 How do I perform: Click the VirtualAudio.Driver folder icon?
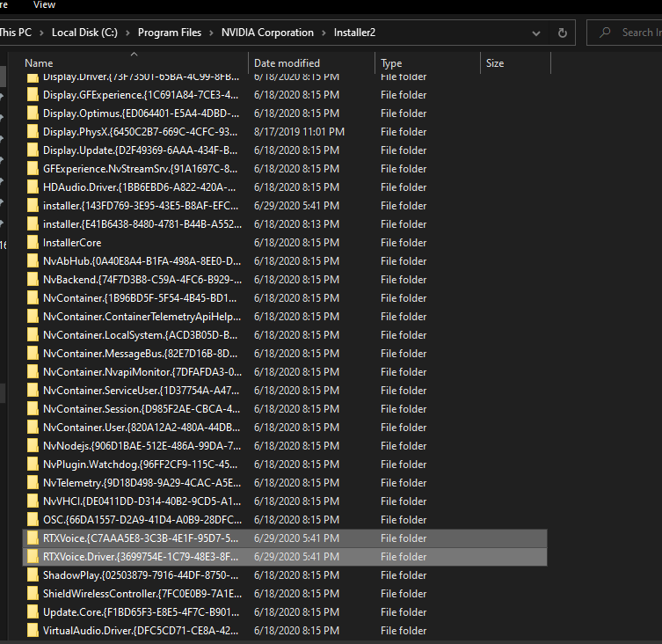[33, 631]
